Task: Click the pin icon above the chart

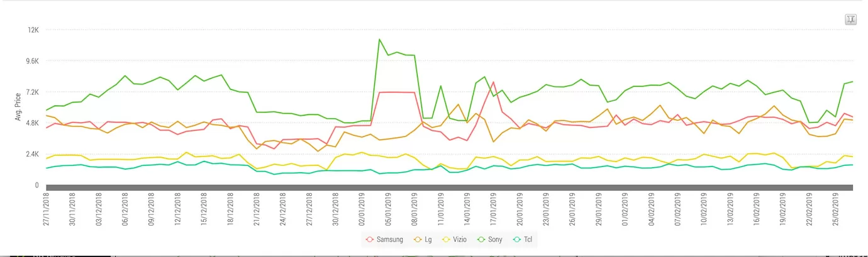Action: [850, 19]
